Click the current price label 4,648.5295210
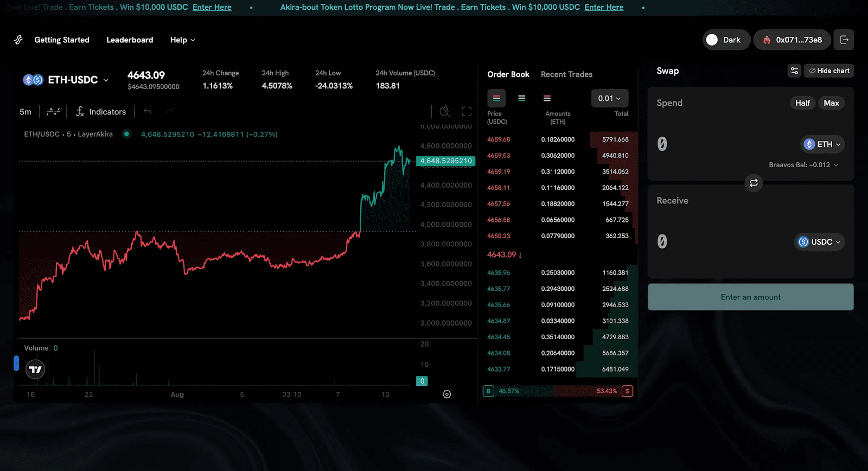The image size is (868, 471). click(x=446, y=161)
